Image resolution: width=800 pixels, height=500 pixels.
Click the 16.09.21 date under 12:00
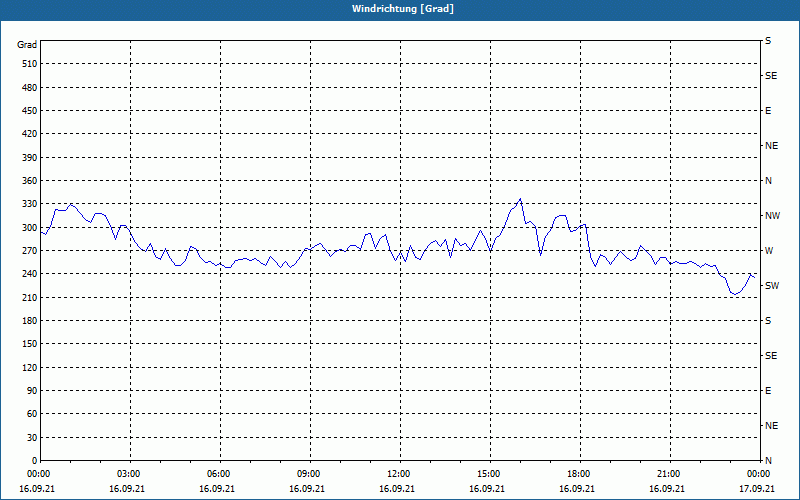396,489
